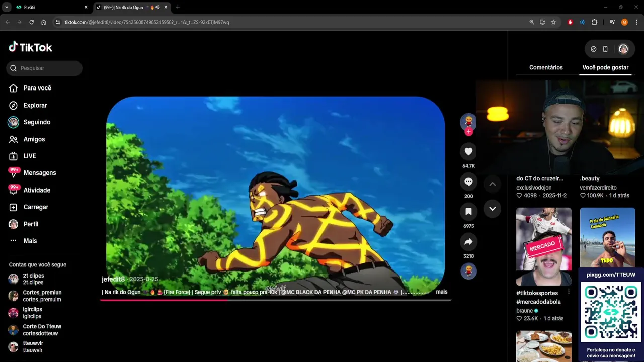Open Chrome three-dot menu
644x362 pixels.
(x=636, y=22)
